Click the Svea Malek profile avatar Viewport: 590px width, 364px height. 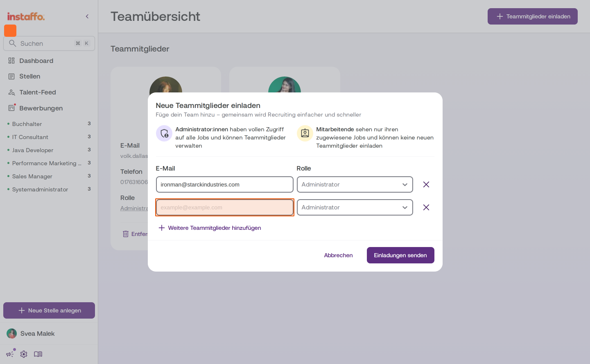tap(12, 333)
